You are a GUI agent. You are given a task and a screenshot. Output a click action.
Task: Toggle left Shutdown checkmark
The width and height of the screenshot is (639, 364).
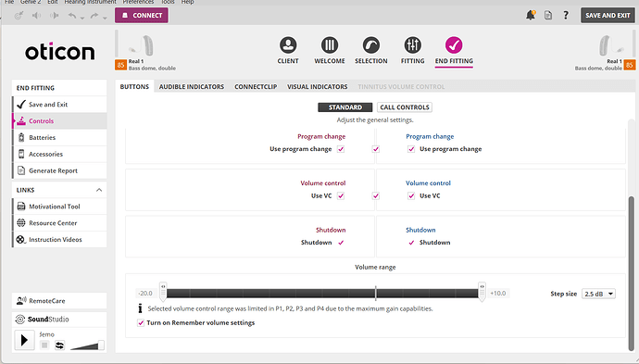click(341, 243)
